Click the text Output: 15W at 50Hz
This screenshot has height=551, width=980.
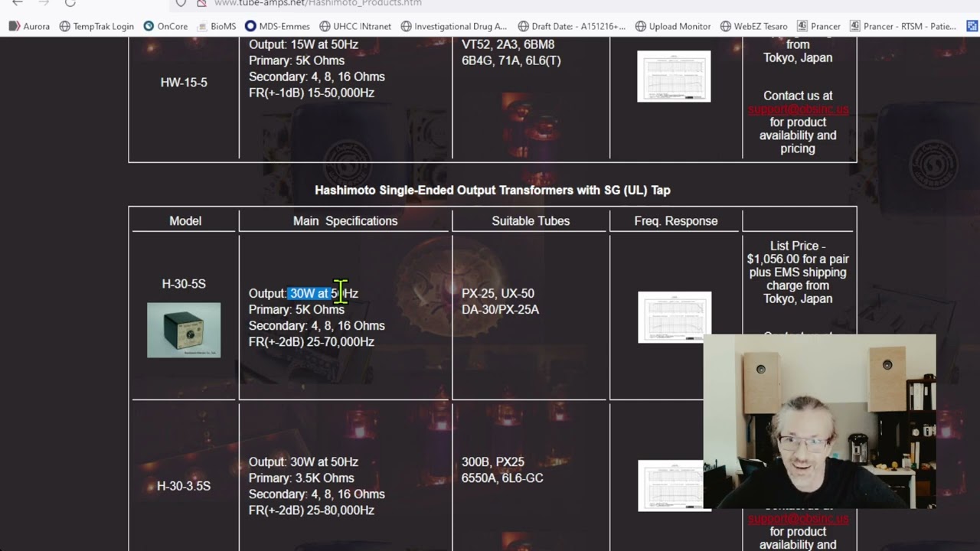(x=303, y=44)
